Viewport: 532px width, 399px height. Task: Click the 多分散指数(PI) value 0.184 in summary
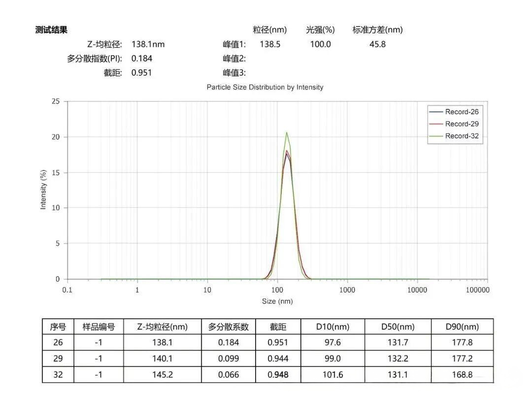tap(142, 59)
